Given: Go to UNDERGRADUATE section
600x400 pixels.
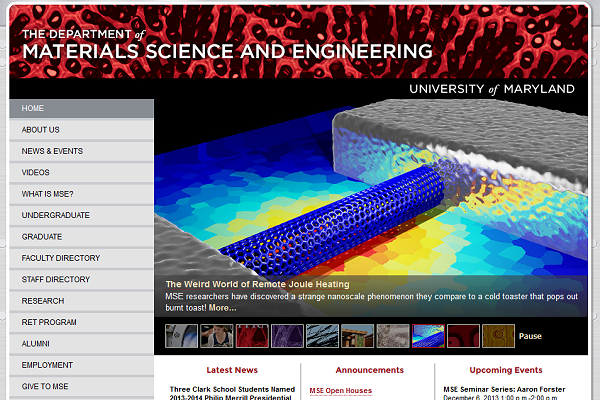Looking at the screenshot, I should pos(82,216).
